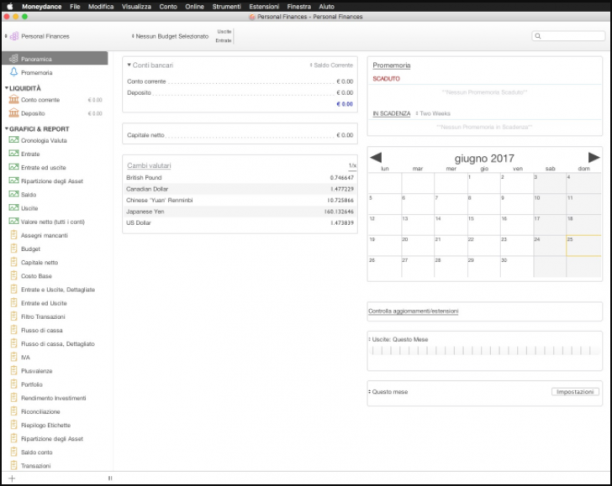The width and height of the screenshot is (612, 486).
Task: Open the Promemoria heading link
Action: coord(391,65)
